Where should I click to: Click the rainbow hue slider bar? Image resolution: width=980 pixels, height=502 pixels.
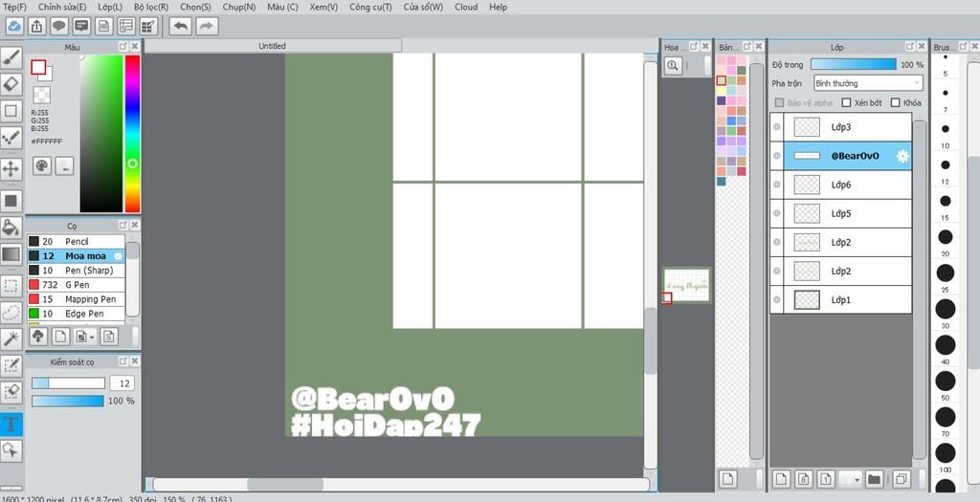[132, 133]
